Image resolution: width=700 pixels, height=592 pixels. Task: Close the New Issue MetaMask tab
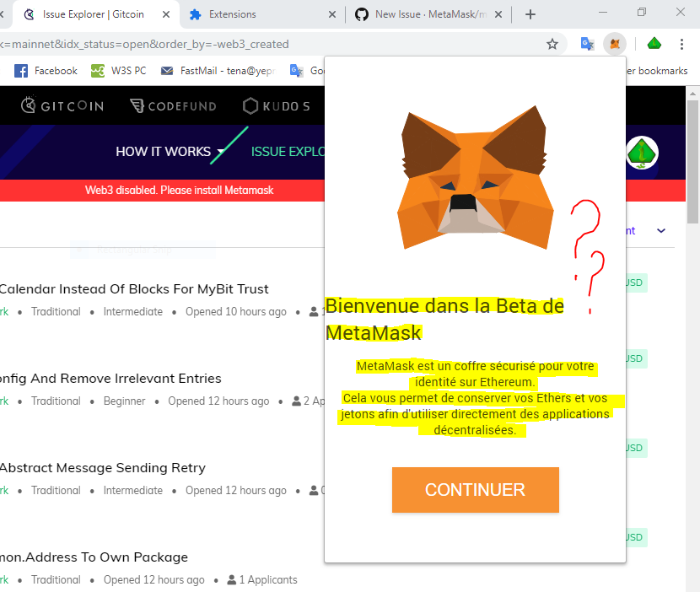498,14
